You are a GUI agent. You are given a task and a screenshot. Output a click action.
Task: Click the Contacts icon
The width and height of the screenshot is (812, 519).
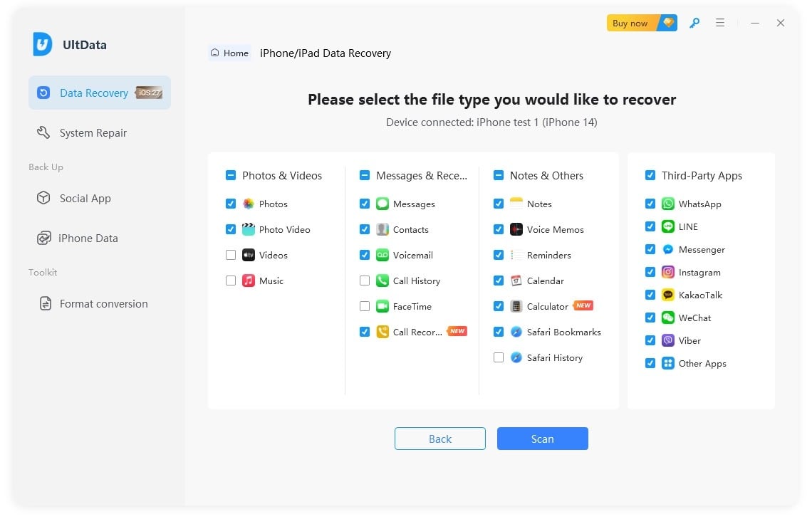(x=382, y=229)
